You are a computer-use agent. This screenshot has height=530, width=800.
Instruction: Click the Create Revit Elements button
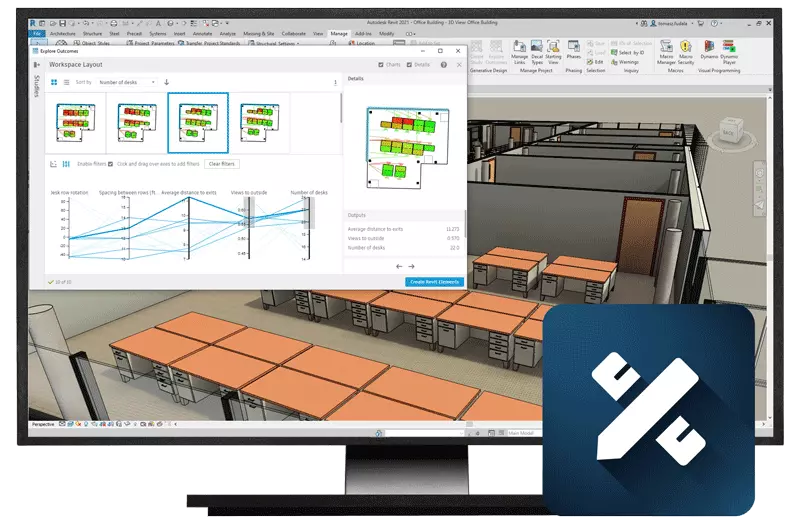pos(434,282)
